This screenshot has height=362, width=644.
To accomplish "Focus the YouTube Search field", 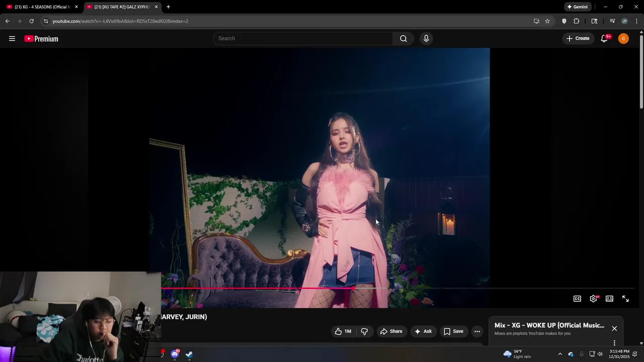I will pyautogui.click(x=303, y=38).
